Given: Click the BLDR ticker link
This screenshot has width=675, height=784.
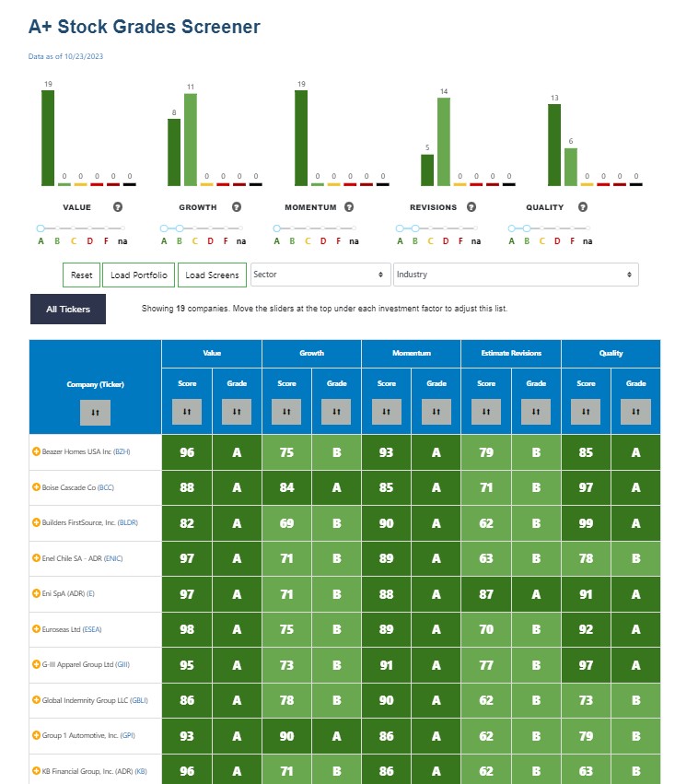Looking at the screenshot, I should coord(127,522).
